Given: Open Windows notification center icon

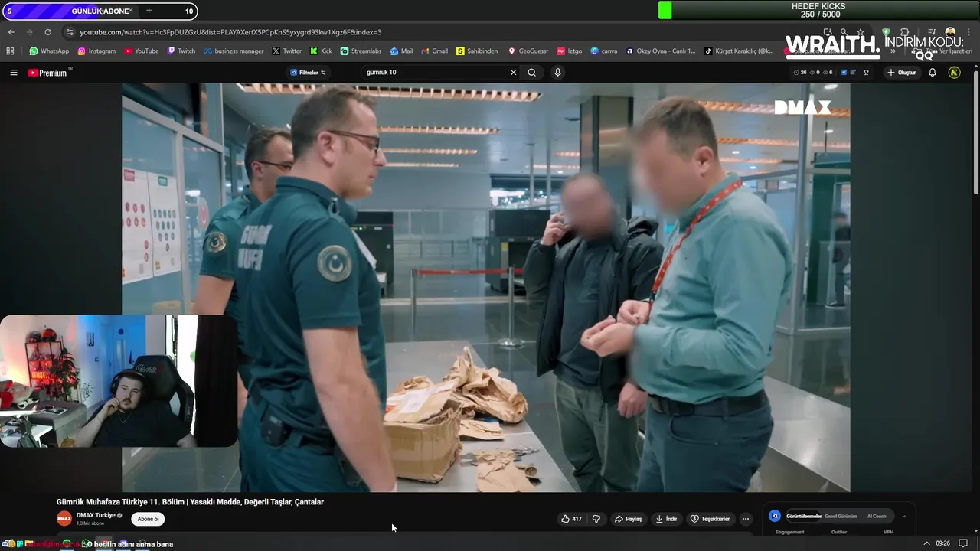Looking at the screenshot, I should (x=963, y=543).
